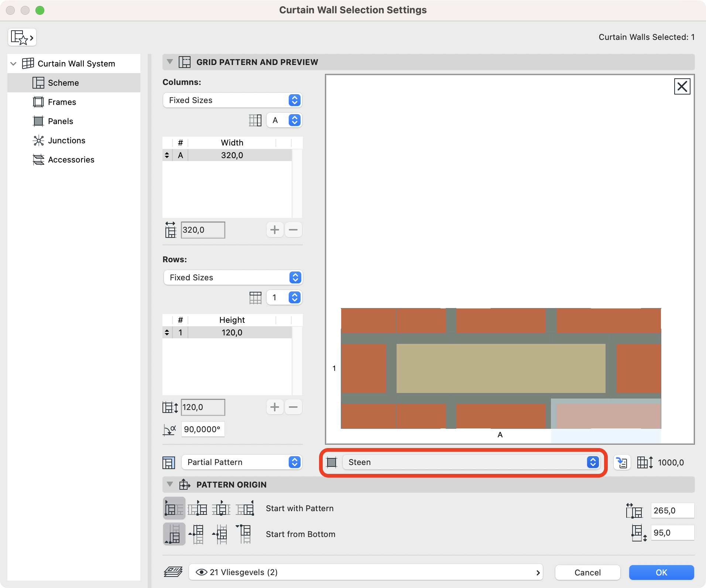Click the vertical offset icon
Image resolution: width=706 pixels, height=588 pixels.
[x=639, y=533]
